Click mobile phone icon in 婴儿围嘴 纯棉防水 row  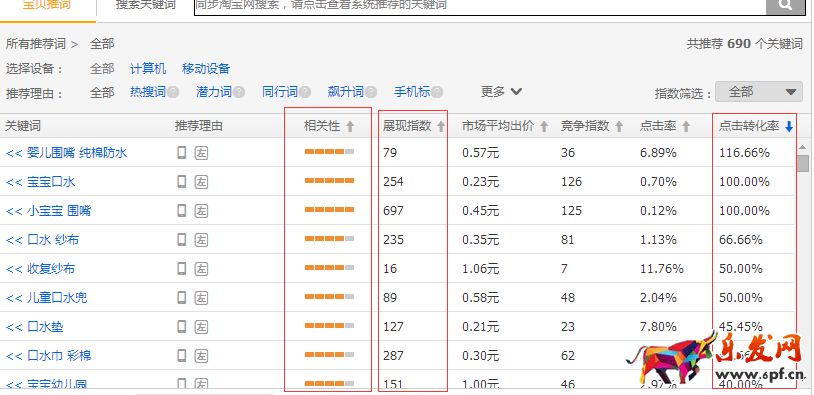click(182, 153)
